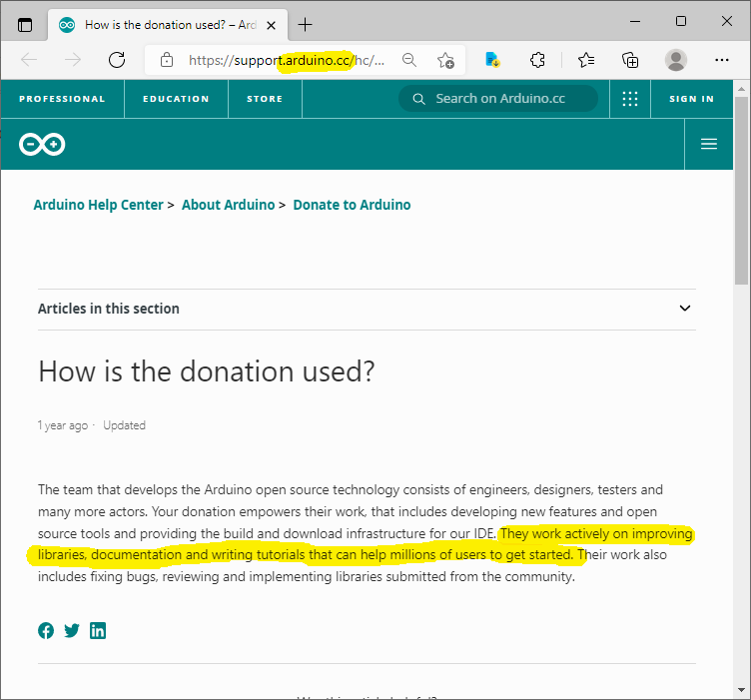751x700 pixels.
Task: Click the search magnifier icon in Arduino bar
Action: 419,99
